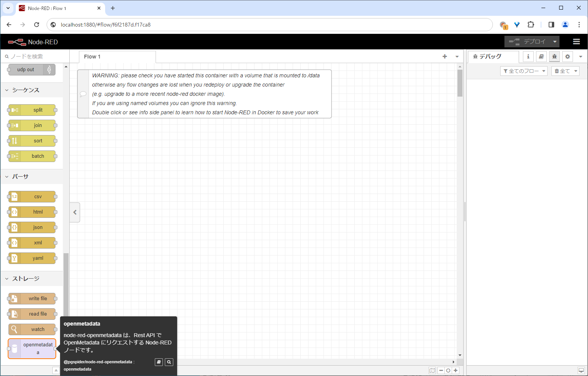This screenshot has height=376, width=588.
Task: Zoom out the workspace
Action: (x=441, y=370)
